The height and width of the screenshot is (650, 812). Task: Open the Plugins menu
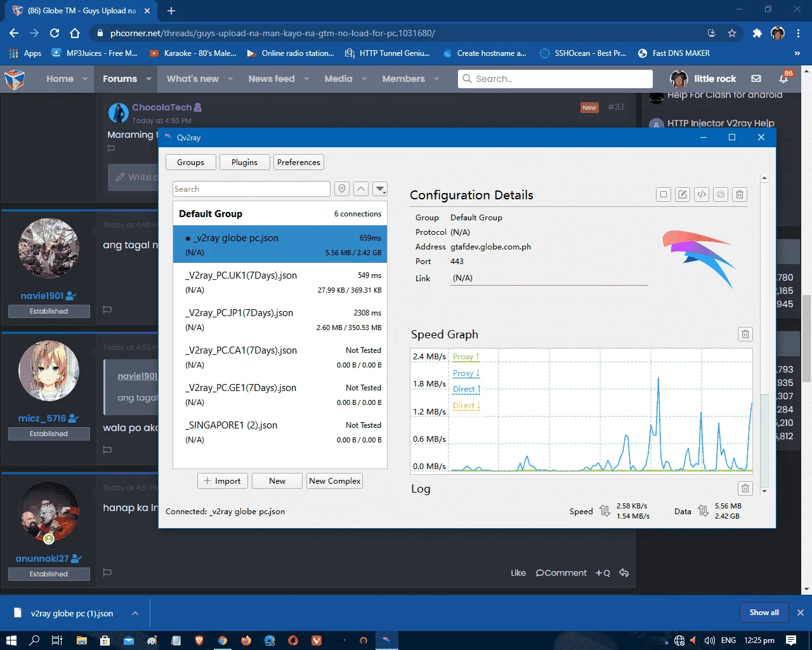pos(245,162)
